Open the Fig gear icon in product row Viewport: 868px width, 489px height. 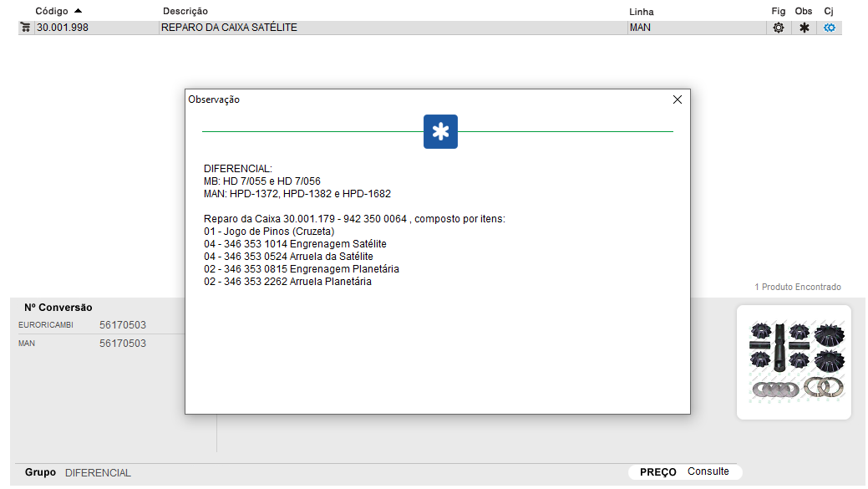[778, 28]
